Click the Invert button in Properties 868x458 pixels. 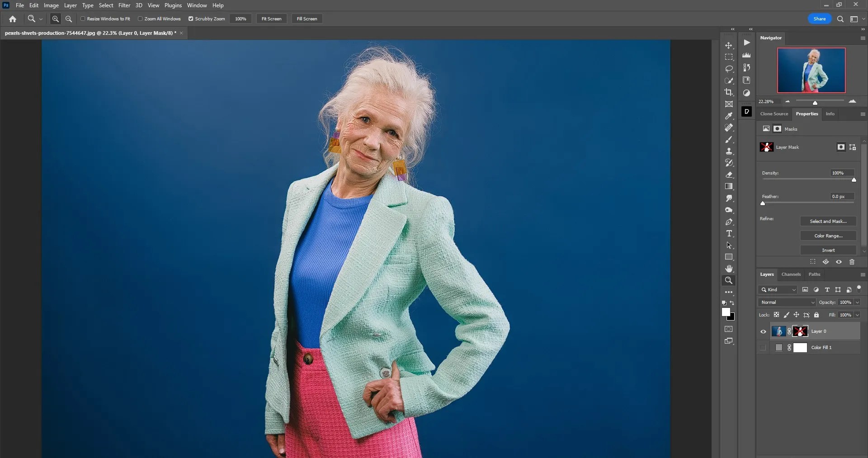point(828,250)
